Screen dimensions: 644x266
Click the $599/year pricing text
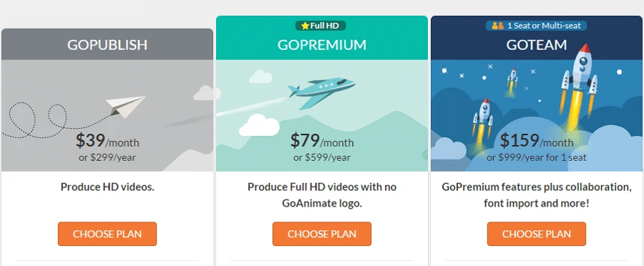click(x=322, y=157)
